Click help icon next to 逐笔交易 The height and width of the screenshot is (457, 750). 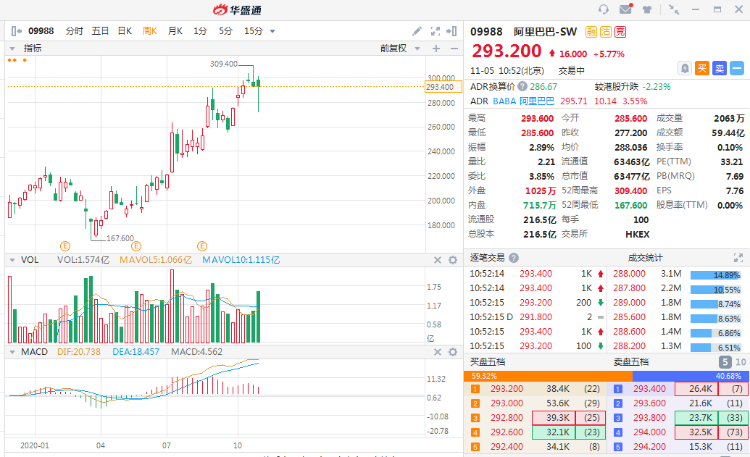(x=514, y=258)
